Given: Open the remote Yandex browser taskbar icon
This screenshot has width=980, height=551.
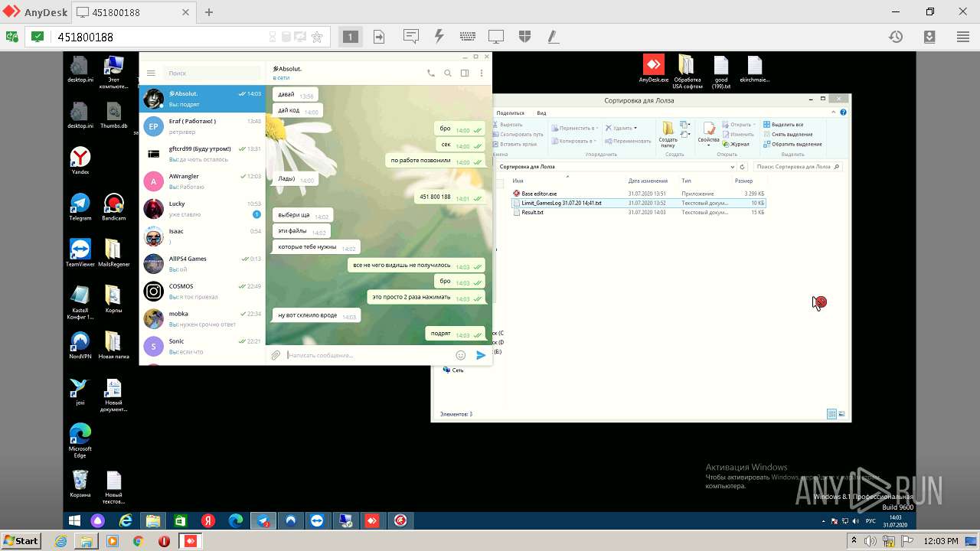Looking at the screenshot, I should point(207,520).
